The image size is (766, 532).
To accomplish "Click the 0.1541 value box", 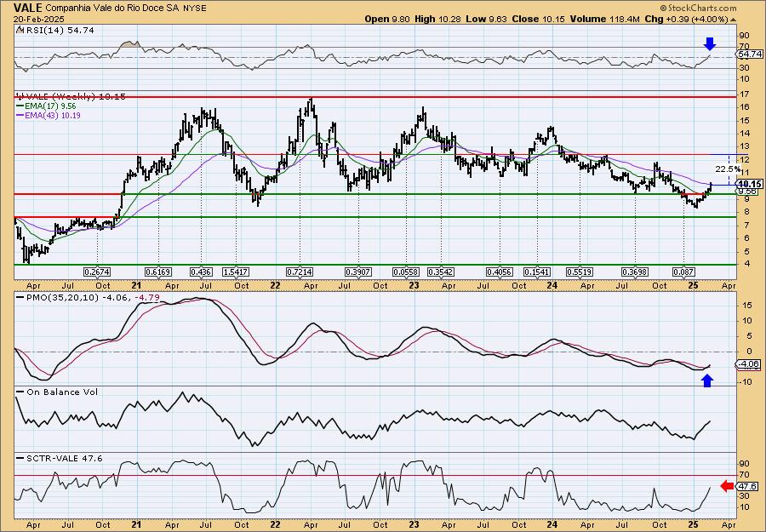I will pyautogui.click(x=537, y=272).
